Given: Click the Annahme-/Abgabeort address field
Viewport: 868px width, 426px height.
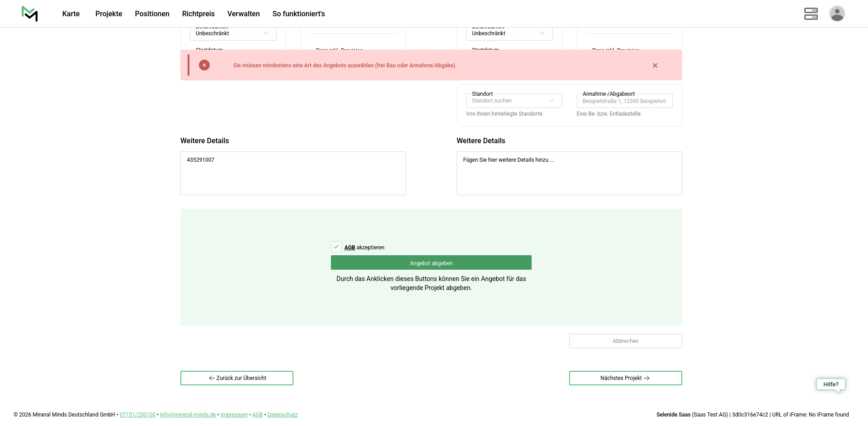Looking at the screenshot, I should coord(624,101).
